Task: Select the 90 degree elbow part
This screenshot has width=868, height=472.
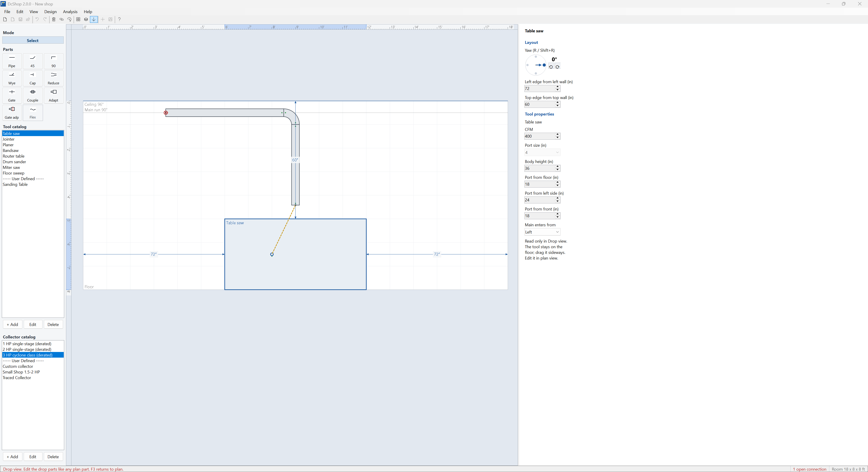Action: (x=54, y=61)
